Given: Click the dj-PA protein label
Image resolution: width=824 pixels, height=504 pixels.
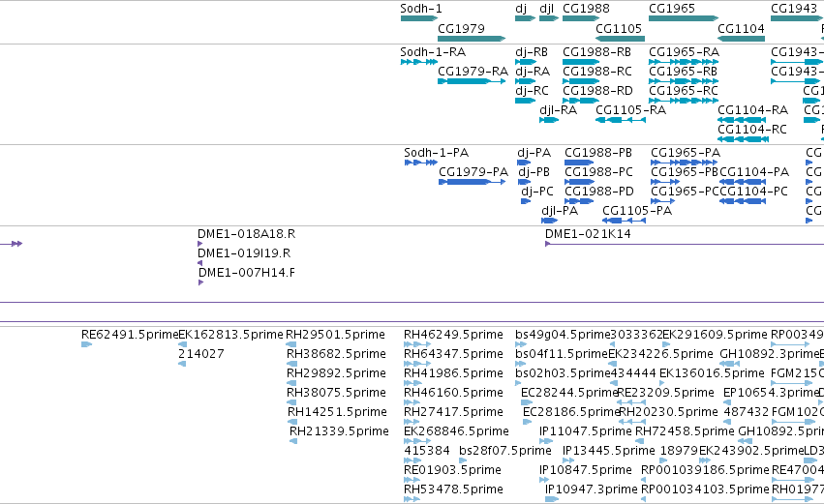Looking at the screenshot, I should coord(534,153).
